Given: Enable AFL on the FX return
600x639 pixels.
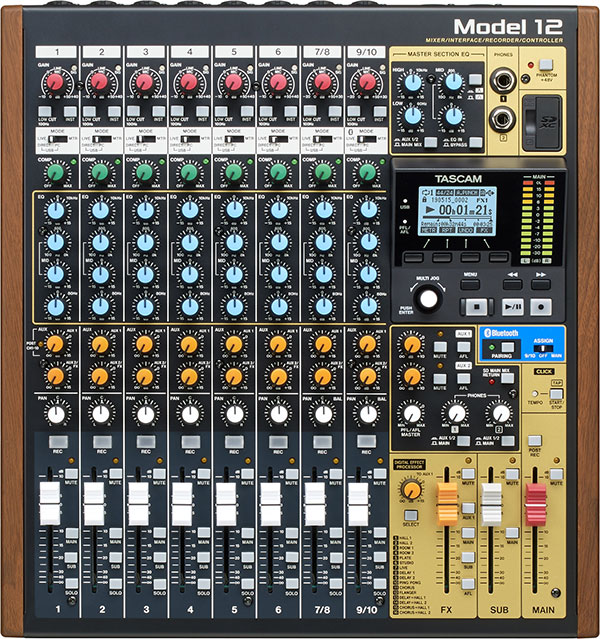Looking at the screenshot, I should (468, 584).
